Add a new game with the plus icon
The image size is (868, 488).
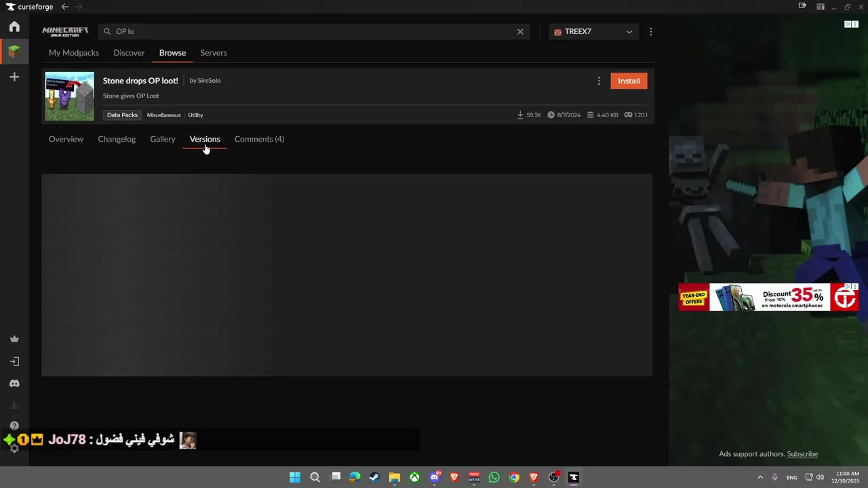(14, 77)
